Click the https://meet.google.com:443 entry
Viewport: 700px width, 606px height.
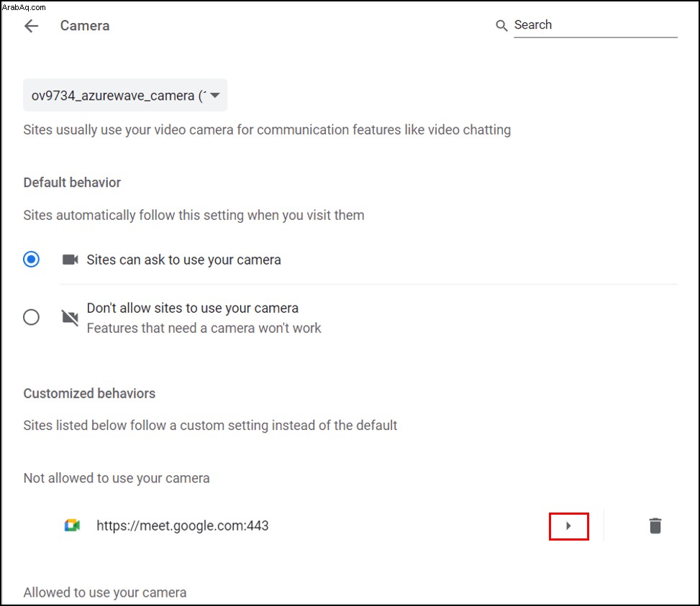(x=183, y=525)
